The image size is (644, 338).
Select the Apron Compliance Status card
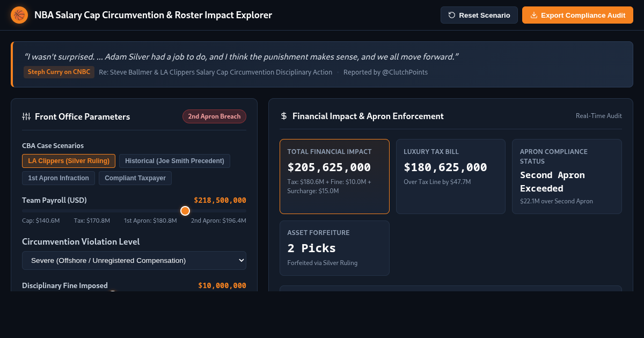[567, 177]
